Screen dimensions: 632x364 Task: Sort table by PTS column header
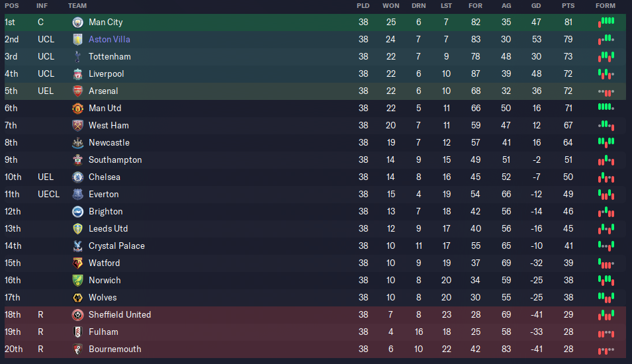(x=568, y=6)
